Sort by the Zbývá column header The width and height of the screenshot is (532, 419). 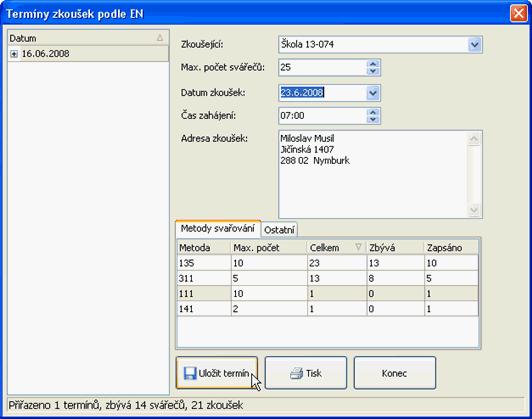[x=395, y=248]
